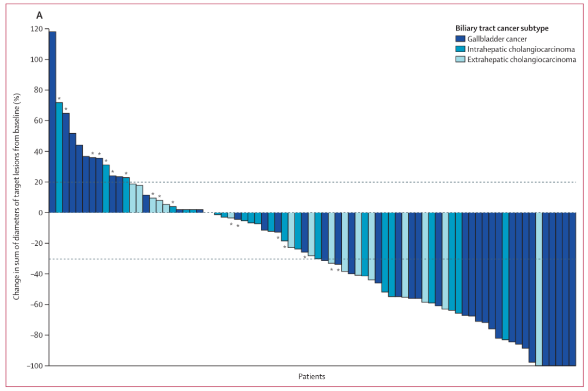The width and height of the screenshot is (588, 391).
Task: Click the 'Patients' x-axis label
Action: 312,376
